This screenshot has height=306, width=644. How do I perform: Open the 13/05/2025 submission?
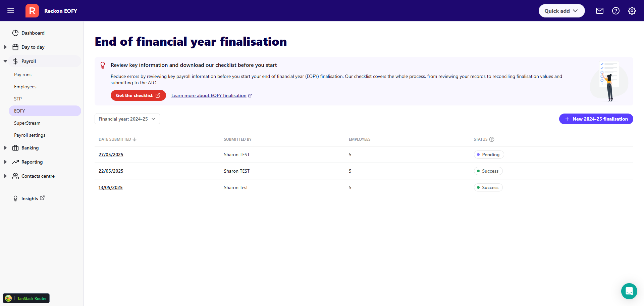click(110, 187)
